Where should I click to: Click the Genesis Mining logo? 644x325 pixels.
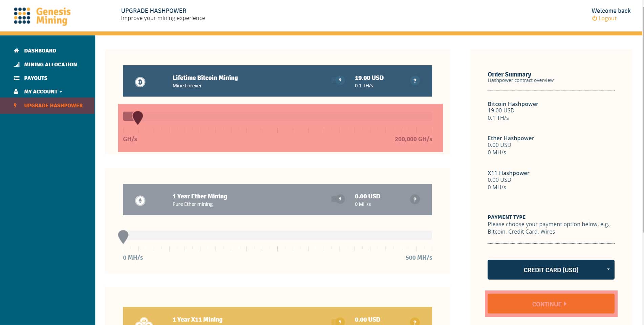tap(42, 16)
